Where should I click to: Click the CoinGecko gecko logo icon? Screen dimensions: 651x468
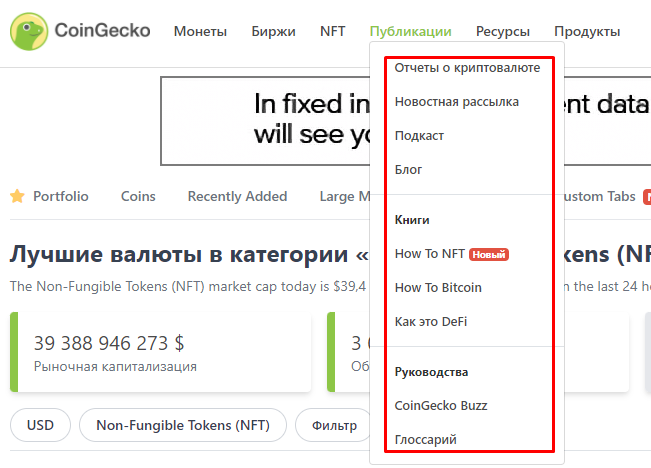point(30,31)
